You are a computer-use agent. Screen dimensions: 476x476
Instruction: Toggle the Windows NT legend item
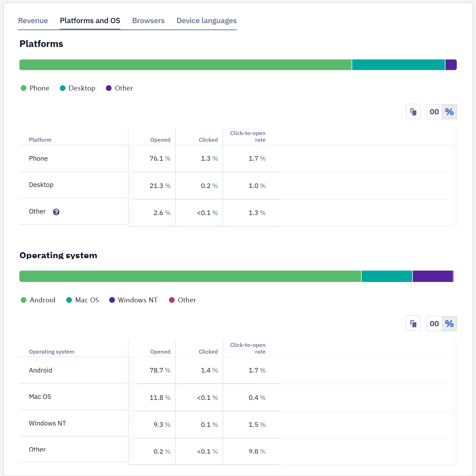point(133,300)
